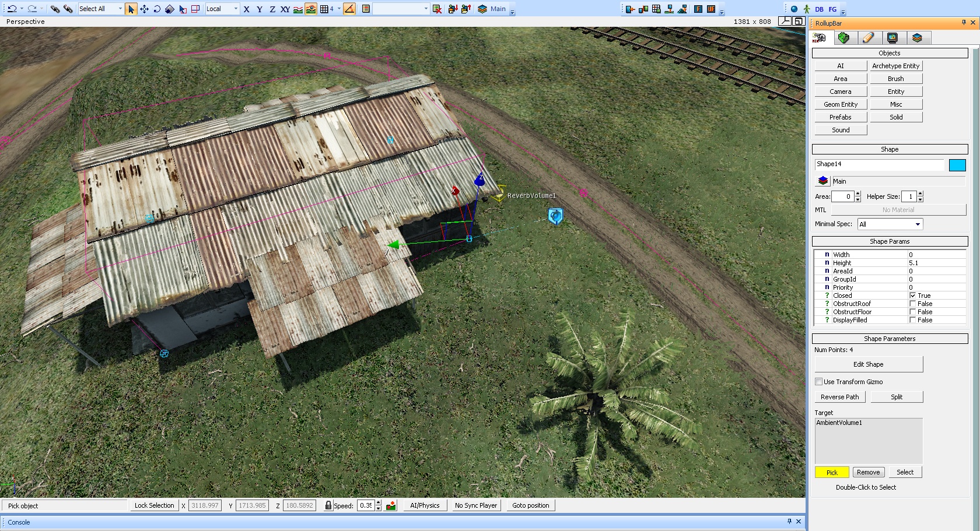980x531 pixels.
Task: Enable the ObstructRoof checkbox
Action: click(x=913, y=304)
